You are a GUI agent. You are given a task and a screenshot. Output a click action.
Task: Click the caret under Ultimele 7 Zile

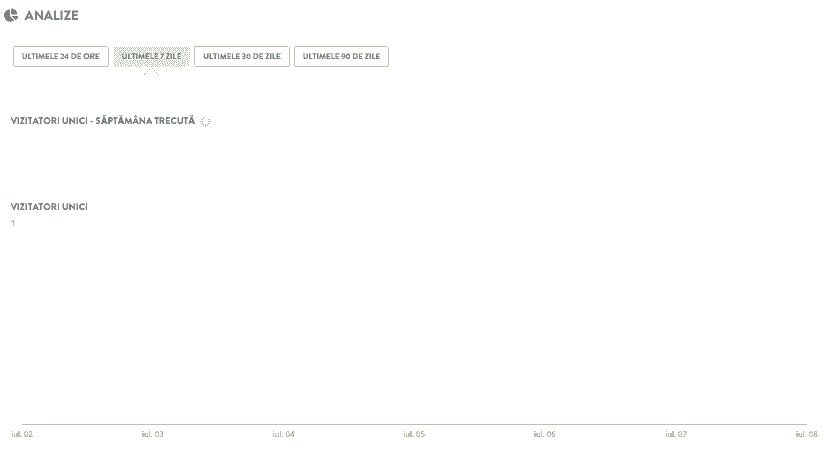click(x=152, y=72)
